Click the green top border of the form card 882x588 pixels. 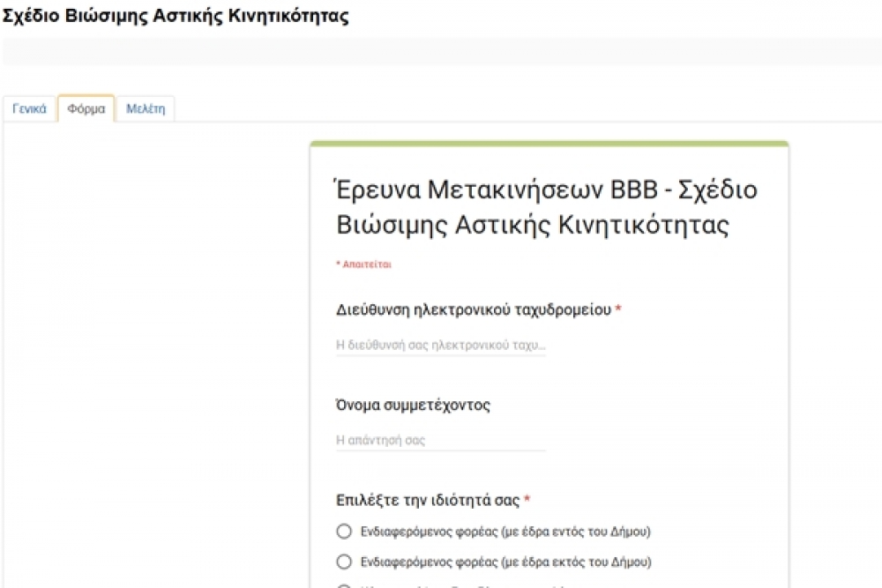(549, 144)
